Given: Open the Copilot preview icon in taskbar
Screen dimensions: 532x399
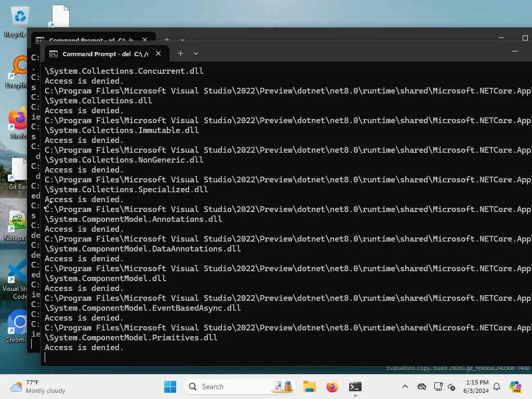Looking at the screenshot, I should [x=516, y=387].
